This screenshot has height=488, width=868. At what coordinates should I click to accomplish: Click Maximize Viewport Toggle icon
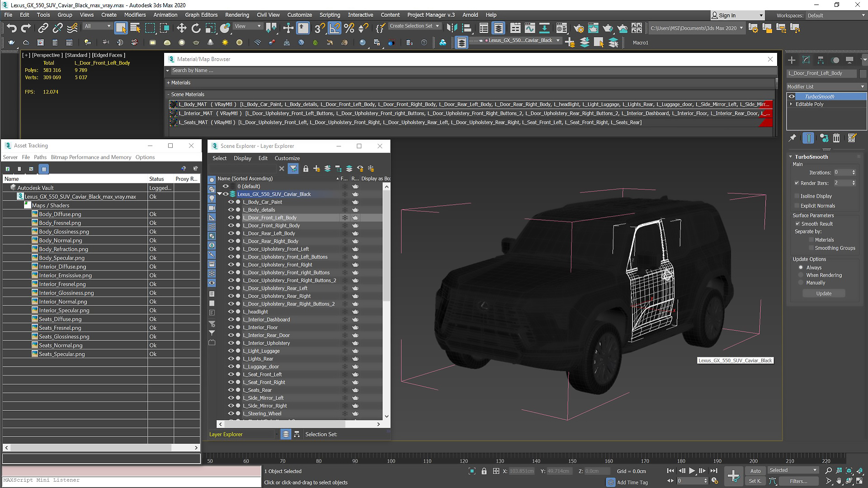859,481
